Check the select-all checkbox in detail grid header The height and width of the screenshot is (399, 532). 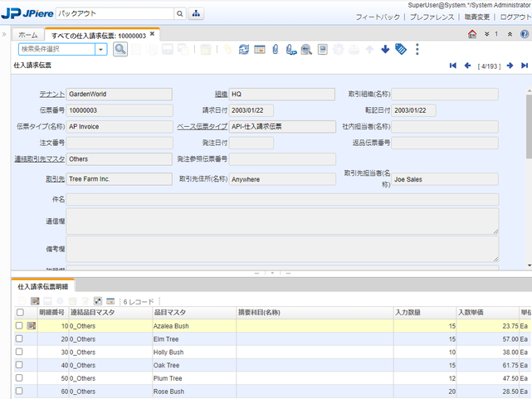coord(20,312)
